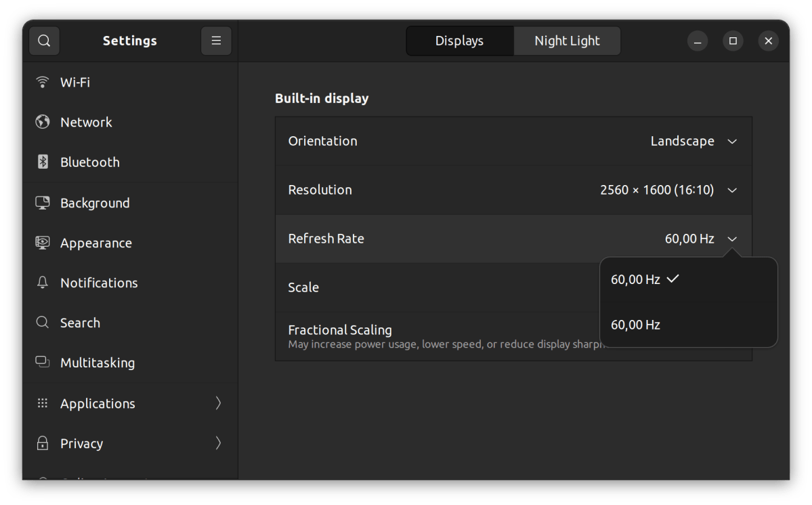Screen dimensions: 812x505
Task: Switch to the Night Light tab
Action: 567,41
